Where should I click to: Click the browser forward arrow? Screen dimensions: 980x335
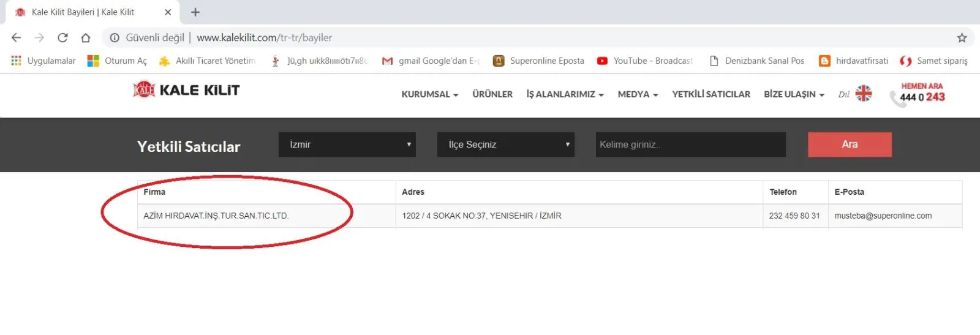[39, 37]
